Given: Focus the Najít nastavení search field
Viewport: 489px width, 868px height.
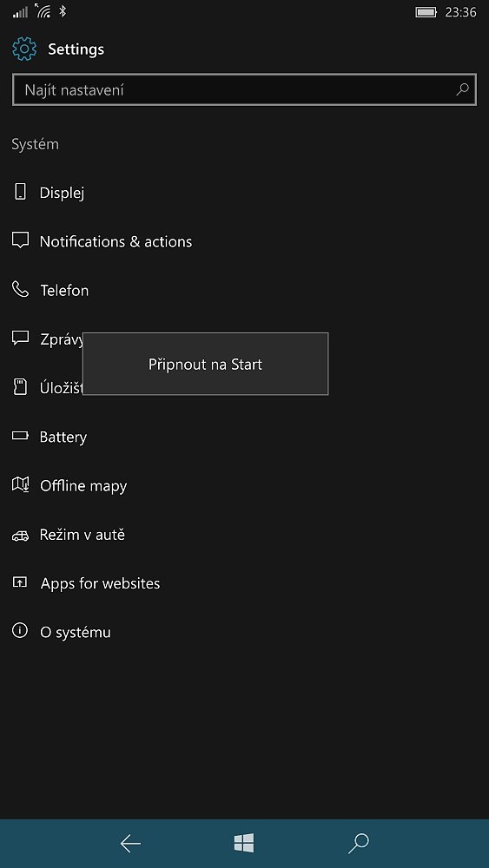Looking at the screenshot, I should (x=244, y=89).
